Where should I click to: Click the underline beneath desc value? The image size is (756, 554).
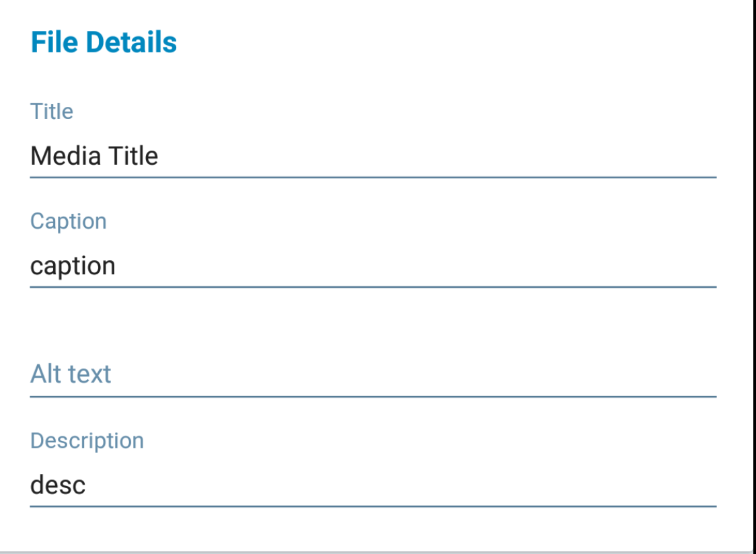click(373, 506)
